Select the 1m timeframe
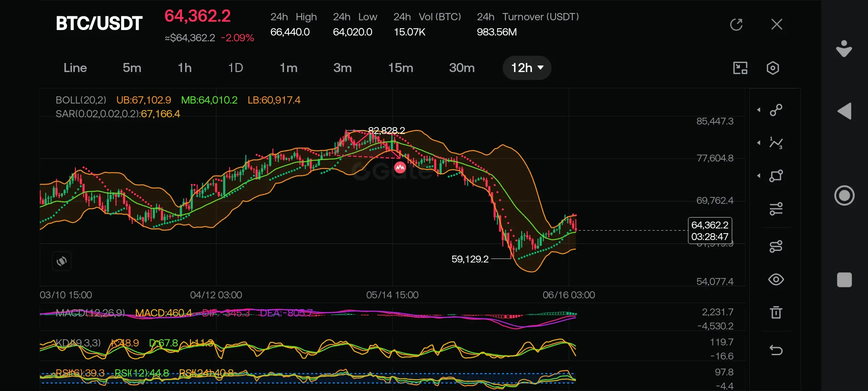Viewport: 868px width, 391px height. coord(289,68)
